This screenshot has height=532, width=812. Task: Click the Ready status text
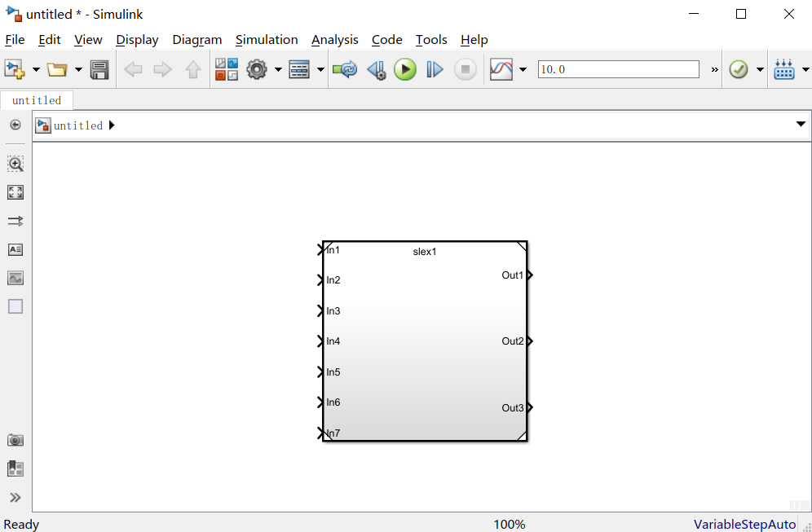21,524
